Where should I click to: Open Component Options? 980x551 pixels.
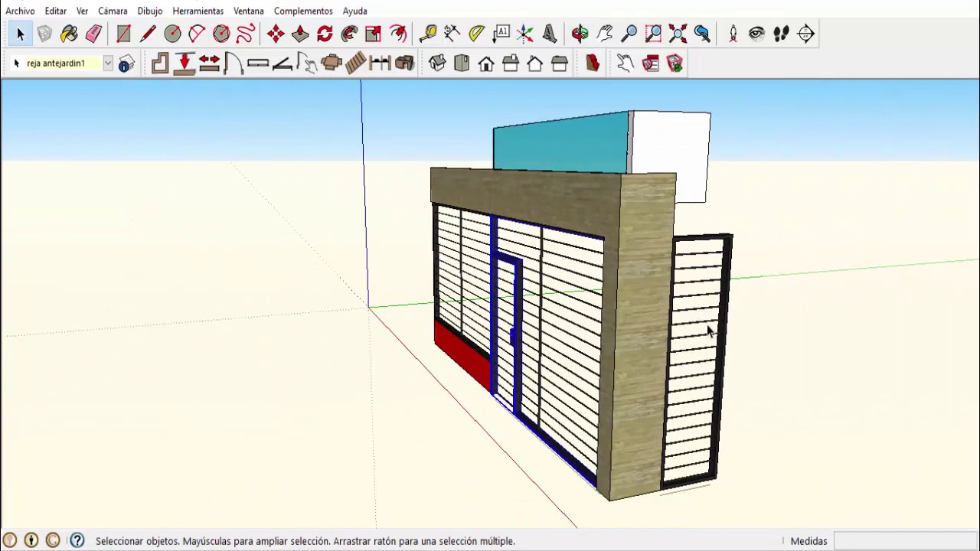click(650, 64)
